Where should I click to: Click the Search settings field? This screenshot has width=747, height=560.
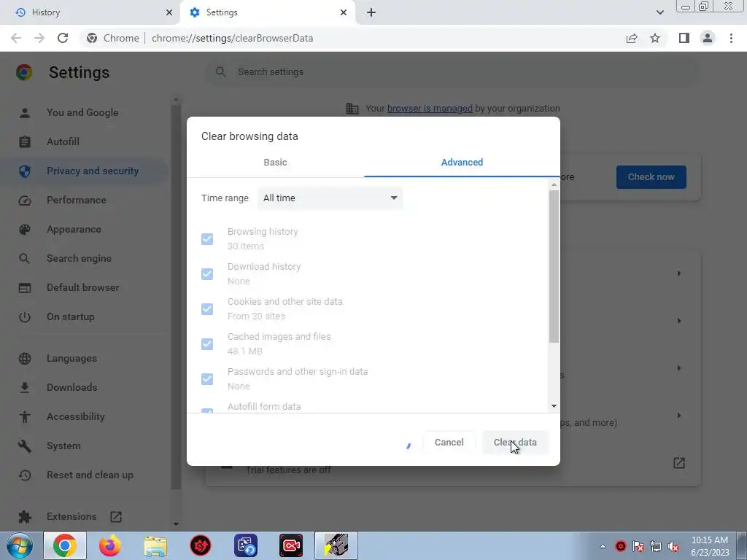tap(452, 72)
